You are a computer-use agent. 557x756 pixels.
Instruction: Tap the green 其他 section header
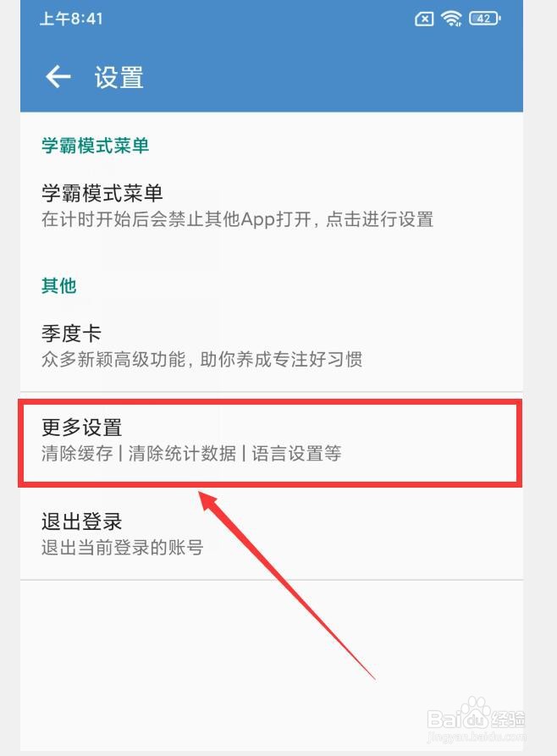click(59, 285)
